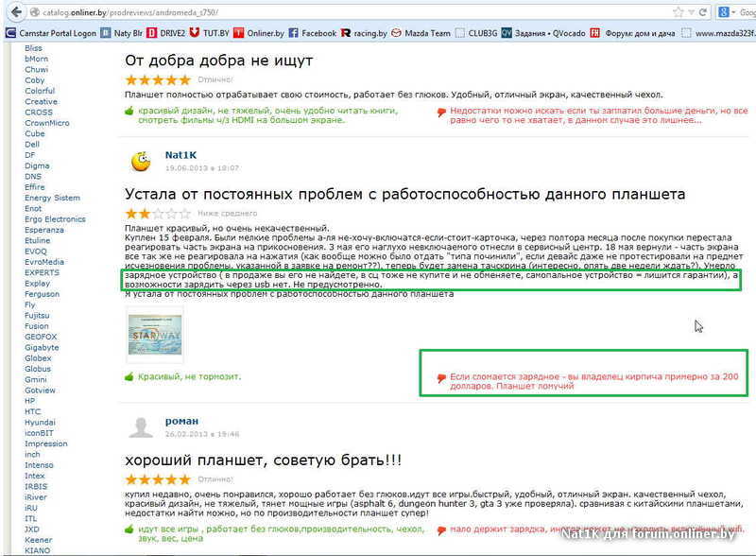The width and height of the screenshot is (756, 556).
Task: Visit the Intenso brand link
Action: pos(39,465)
